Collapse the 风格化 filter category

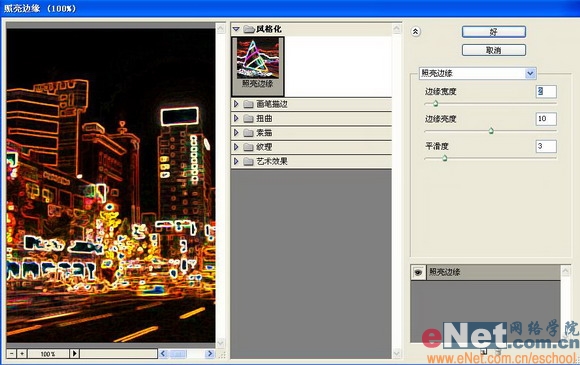[x=236, y=29]
